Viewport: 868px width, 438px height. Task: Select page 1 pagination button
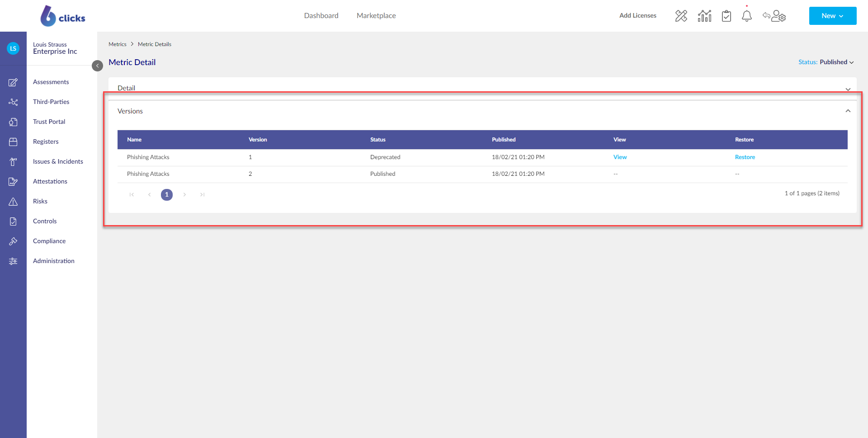point(167,195)
